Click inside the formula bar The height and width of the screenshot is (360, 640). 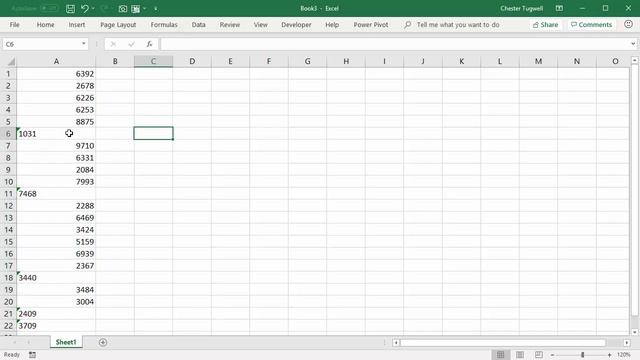[x=395, y=44]
